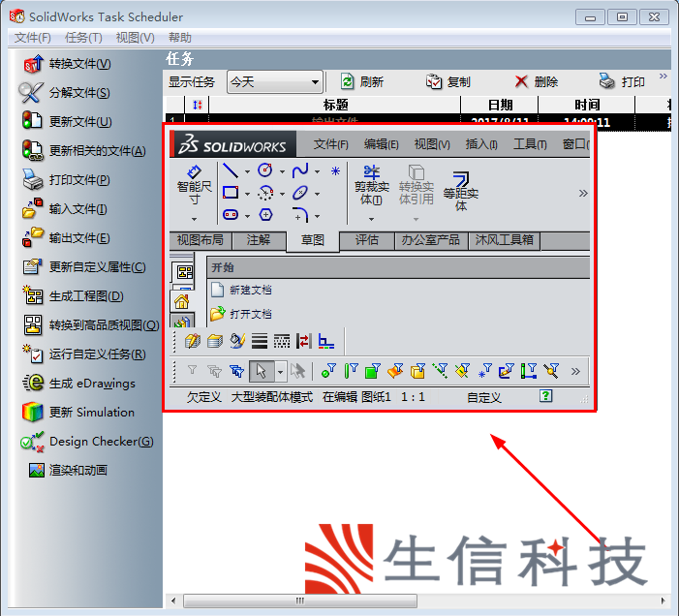Switch to the 办公室产品 tab
Viewport: 679px width, 616px height.
431,240
